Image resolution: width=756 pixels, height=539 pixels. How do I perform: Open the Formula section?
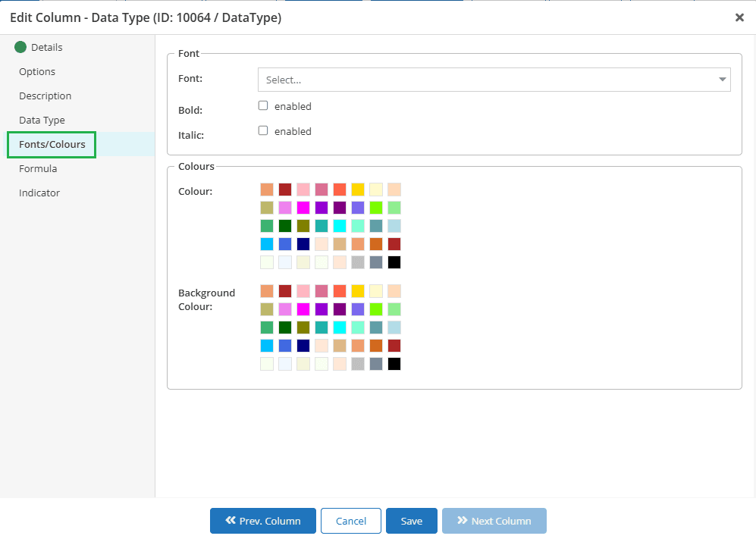(38, 169)
